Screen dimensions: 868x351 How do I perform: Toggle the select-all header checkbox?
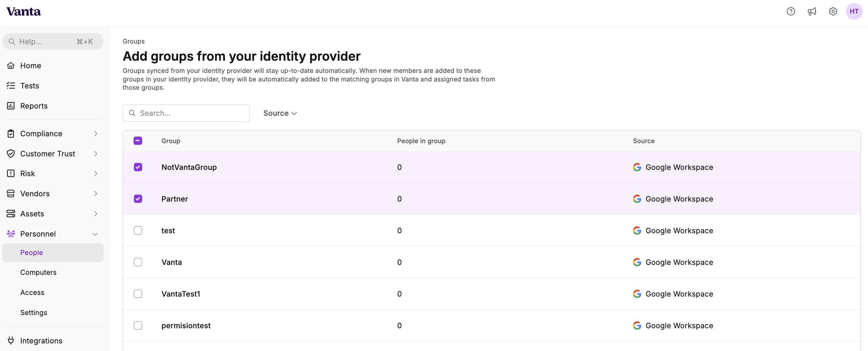pyautogui.click(x=138, y=141)
